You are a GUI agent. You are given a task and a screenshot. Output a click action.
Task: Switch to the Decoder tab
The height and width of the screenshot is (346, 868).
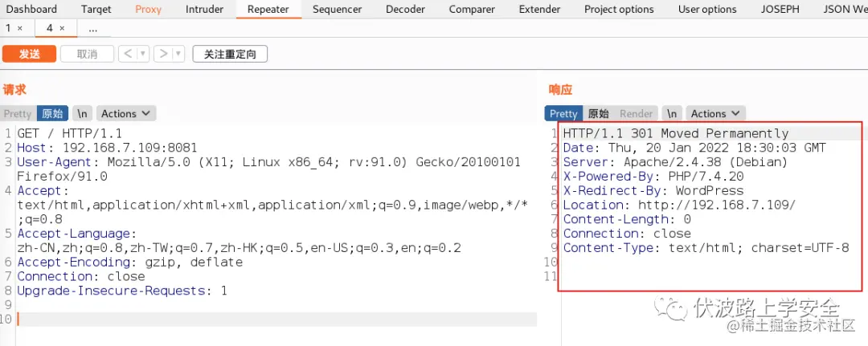pyautogui.click(x=405, y=10)
